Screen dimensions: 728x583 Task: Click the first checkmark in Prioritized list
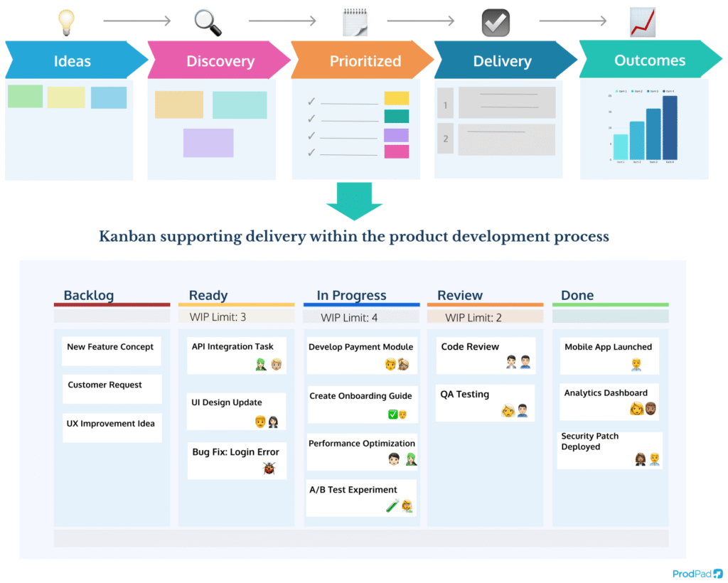pyautogui.click(x=311, y=101)
